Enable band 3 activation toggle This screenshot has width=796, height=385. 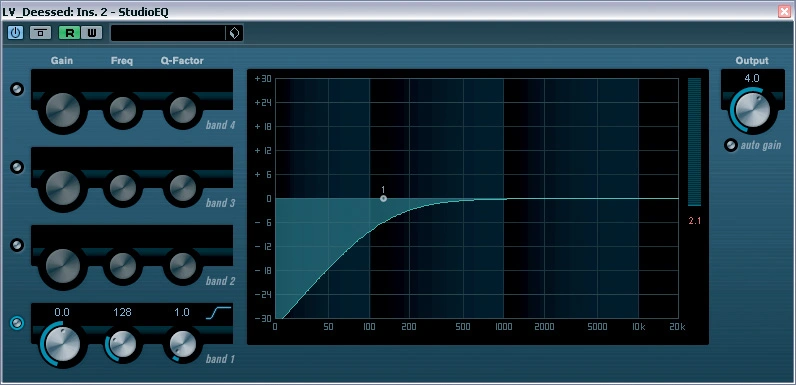pyautogui.click(x=17, y=167)
